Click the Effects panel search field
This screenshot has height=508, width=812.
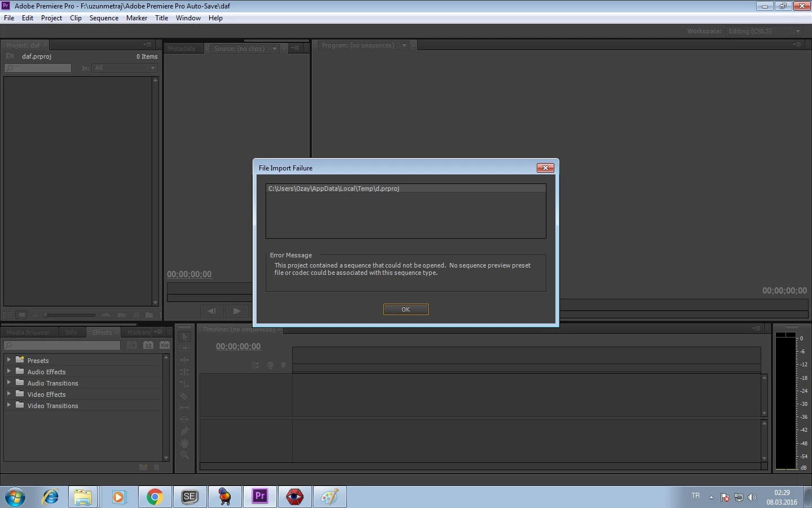[62, 345]
